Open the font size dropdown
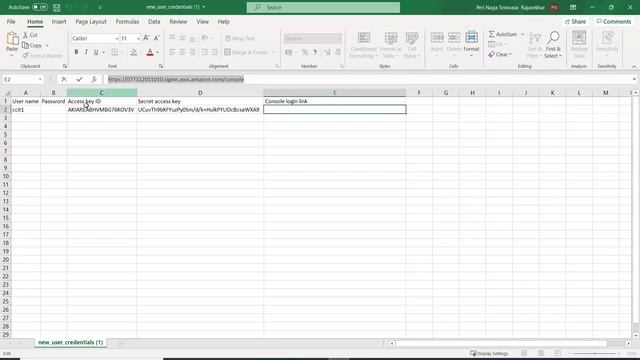 [x=138, y=38]
